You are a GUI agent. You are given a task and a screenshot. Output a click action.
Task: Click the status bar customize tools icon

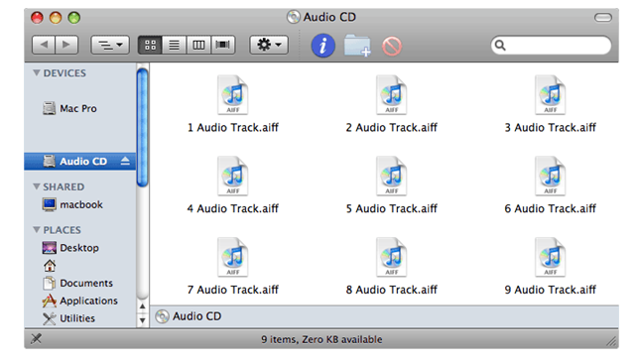[x=37, y=338]
